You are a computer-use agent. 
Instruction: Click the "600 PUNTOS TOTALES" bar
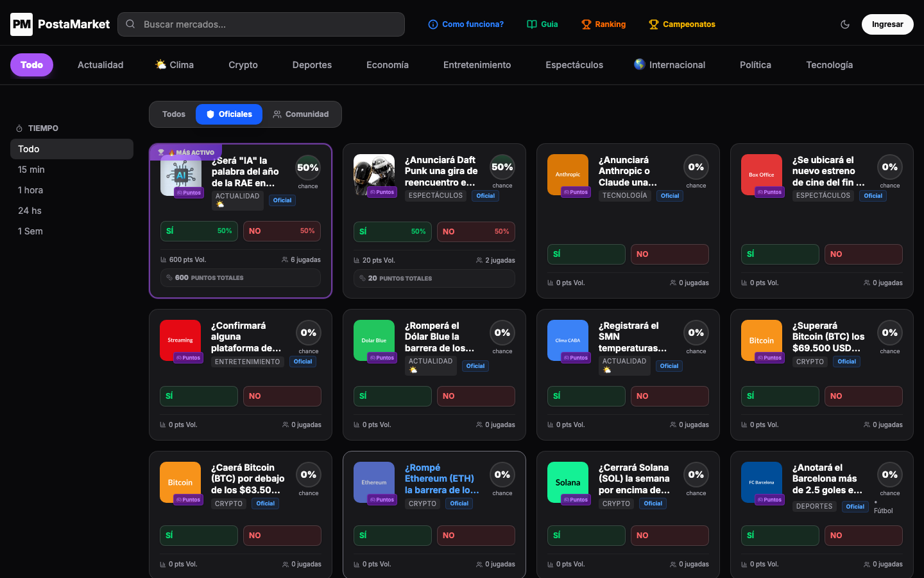[x=241, y=278]
